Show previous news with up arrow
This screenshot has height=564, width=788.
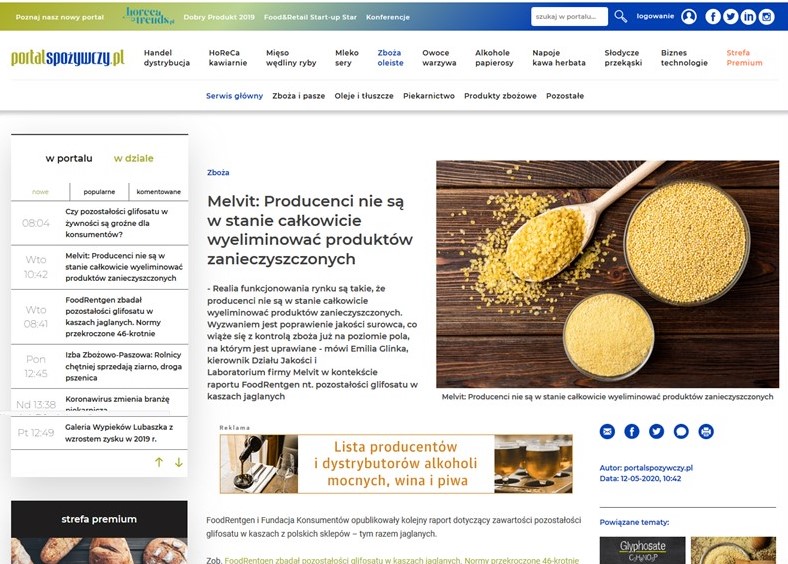pos(159,462)
